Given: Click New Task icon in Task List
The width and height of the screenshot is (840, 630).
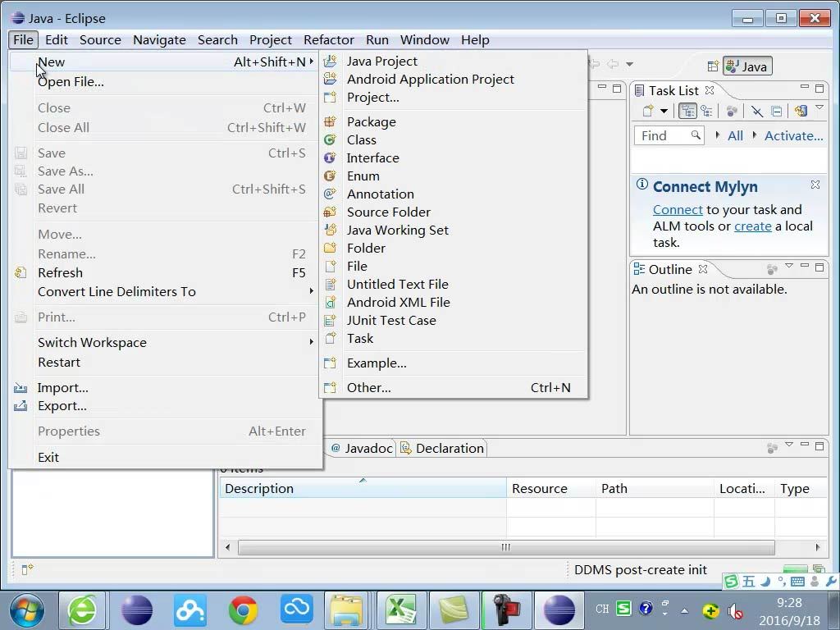Looking at the screenshot, I should pyautogui.click(x=648, y=111).
